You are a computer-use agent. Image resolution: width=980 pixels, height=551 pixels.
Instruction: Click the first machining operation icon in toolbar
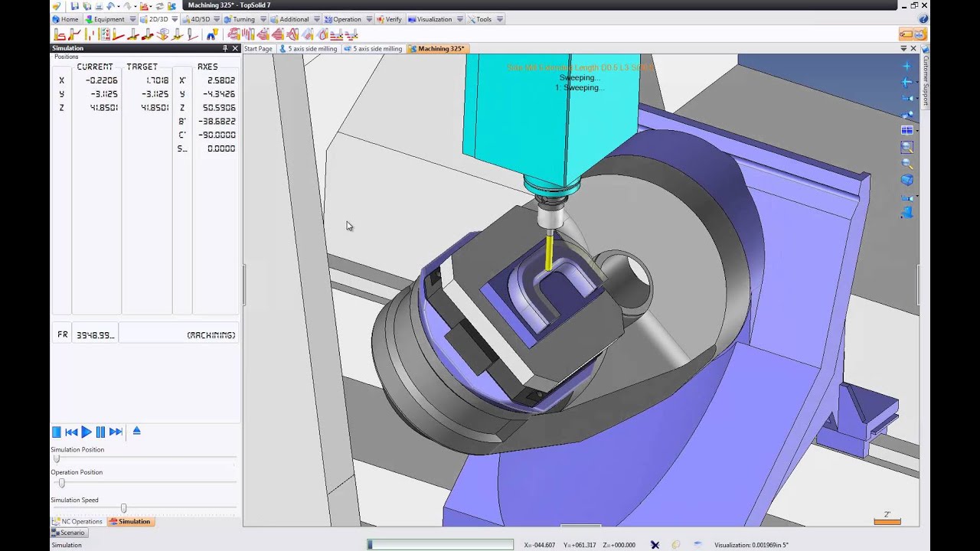[60, 34]
